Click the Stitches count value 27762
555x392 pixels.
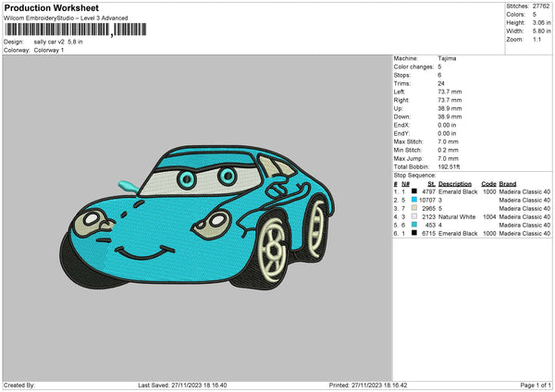click(542, 7)
